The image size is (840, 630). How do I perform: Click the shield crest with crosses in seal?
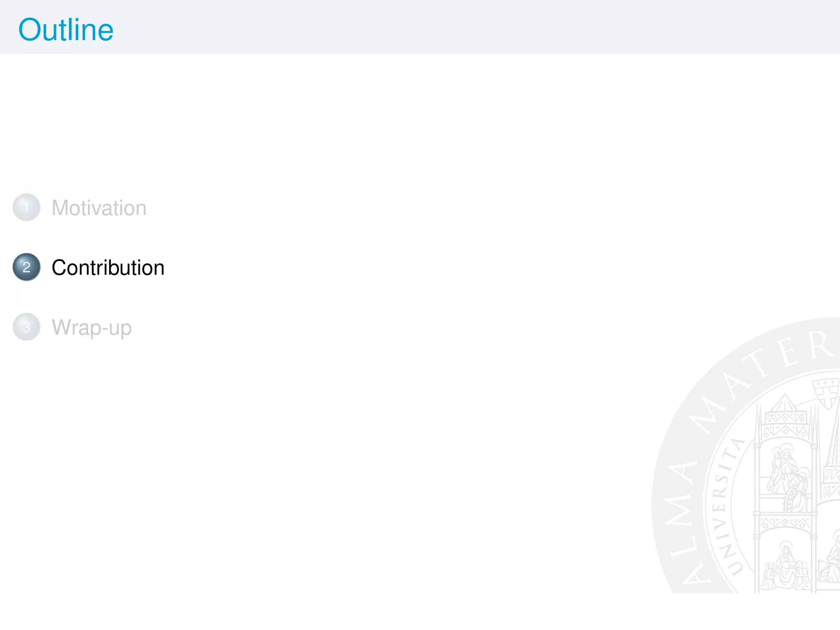click(x=826, y=393)
